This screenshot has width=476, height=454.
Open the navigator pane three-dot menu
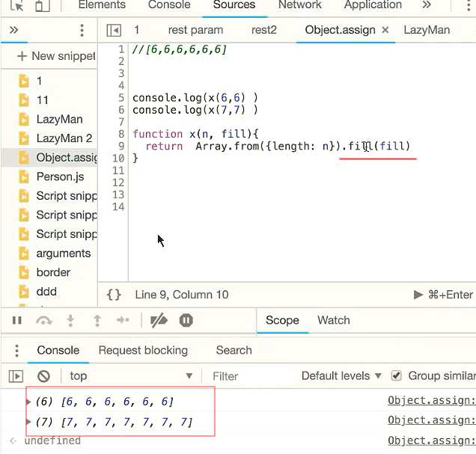82,31
